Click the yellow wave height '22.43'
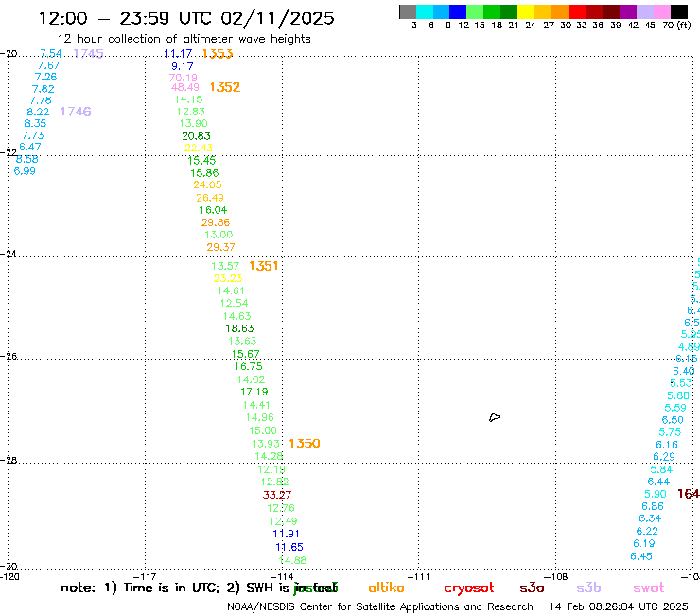The height and width of the screenshot is (615, 700). pos(199,148)
